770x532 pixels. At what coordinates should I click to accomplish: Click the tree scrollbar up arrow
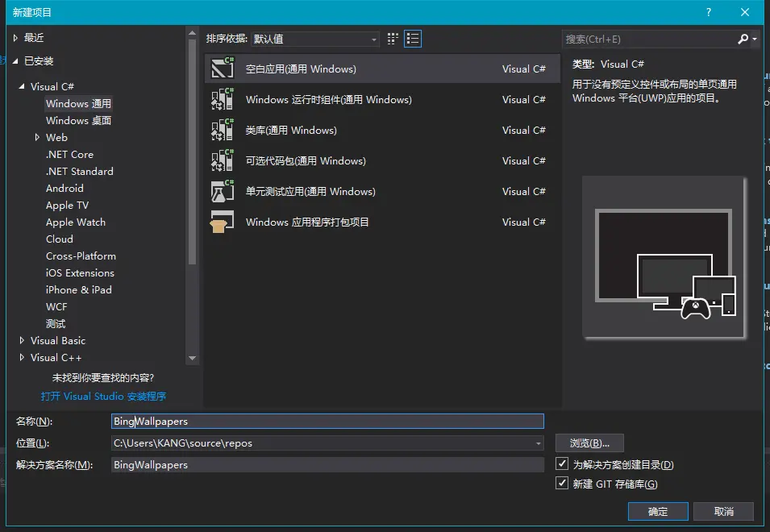[192, 33]
